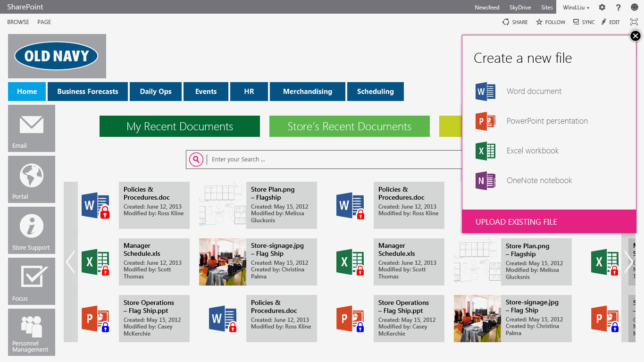Click the Word icon for Policies & Procedures.doc in the bottom row
Screen dimensions: 644x362
coord(223,319)
